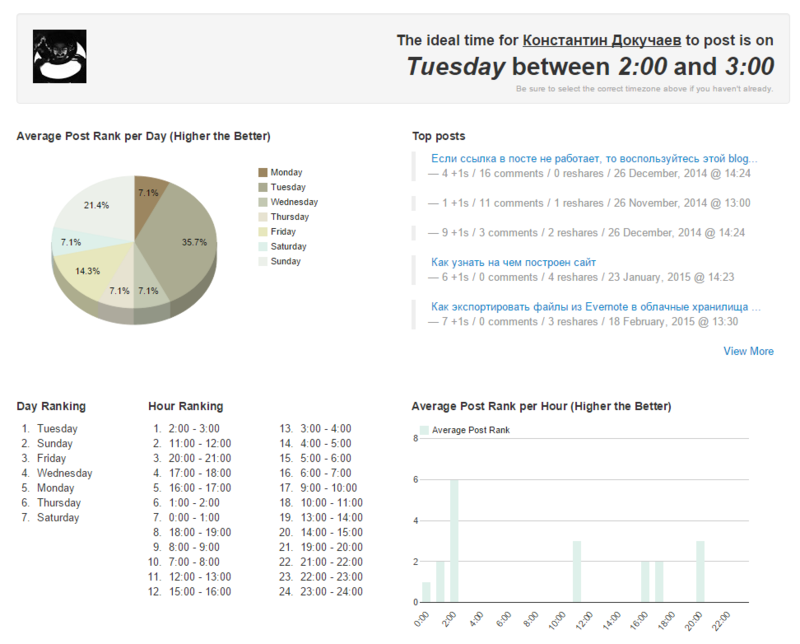Click Thursday legend color swatch
The image size is (800, 644).
(263, 217)
